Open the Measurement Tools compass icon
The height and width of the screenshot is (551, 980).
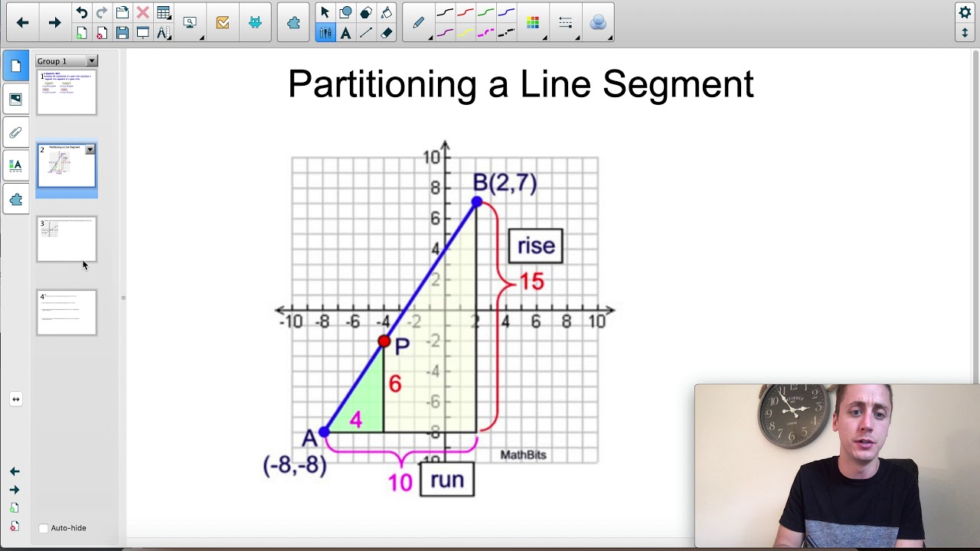163,33
